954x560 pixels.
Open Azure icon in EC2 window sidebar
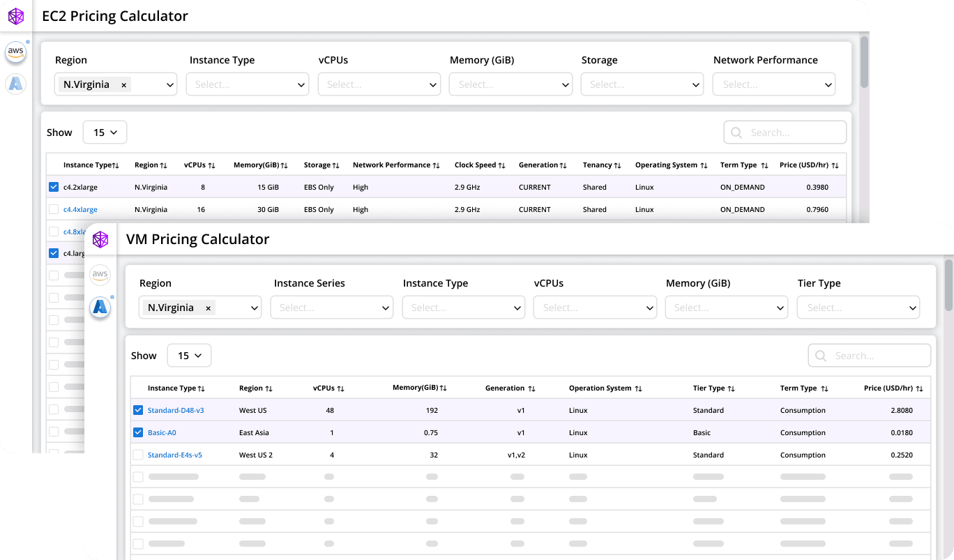(x=16, y=84)
